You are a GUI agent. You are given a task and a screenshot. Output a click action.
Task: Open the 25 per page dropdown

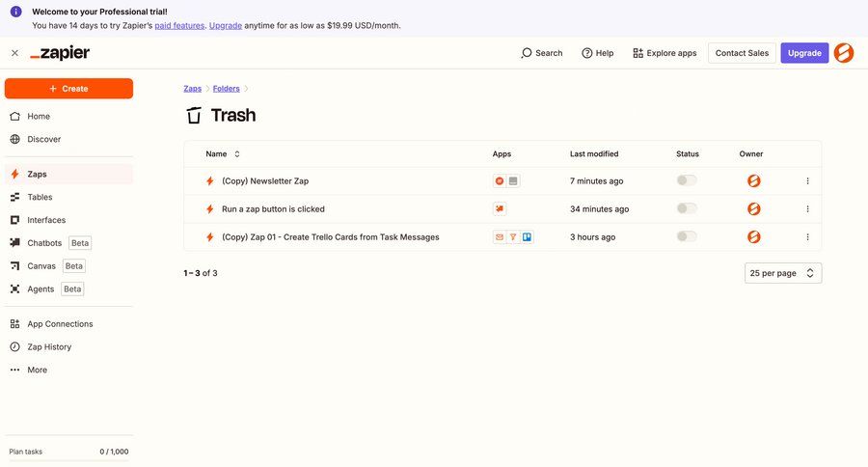coord(782,273)
